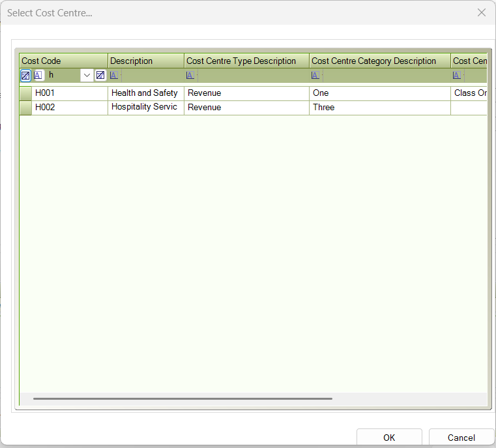The width and height of the screenshot is (496, 448).
Task: Click the Cost Centre Category Description header
Action: (379, 61)
